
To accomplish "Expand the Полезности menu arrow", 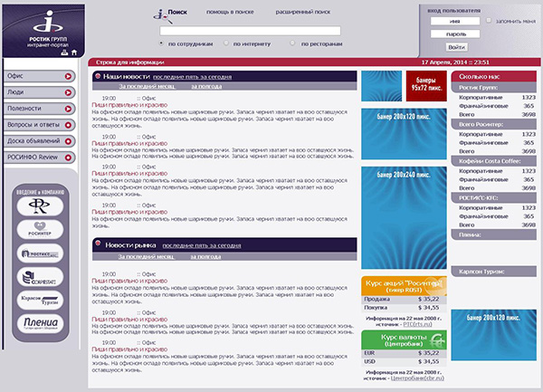I will 68,109.
